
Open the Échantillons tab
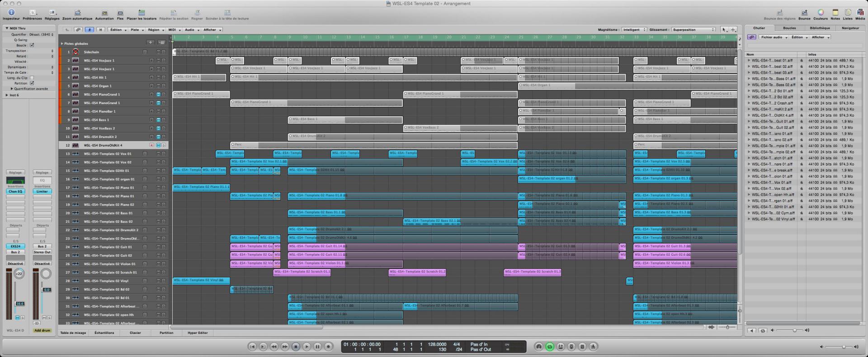point(104,333)
